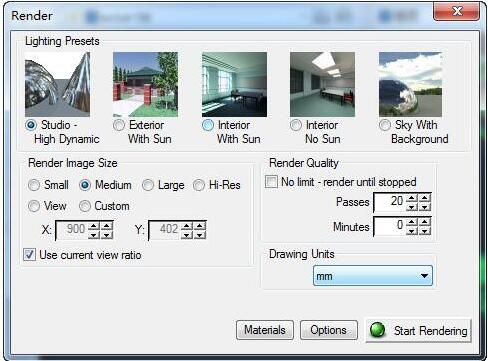Choose the Exterior With Sun preview image
This screenshot has width=488, height=361.
tap(145, 84)
